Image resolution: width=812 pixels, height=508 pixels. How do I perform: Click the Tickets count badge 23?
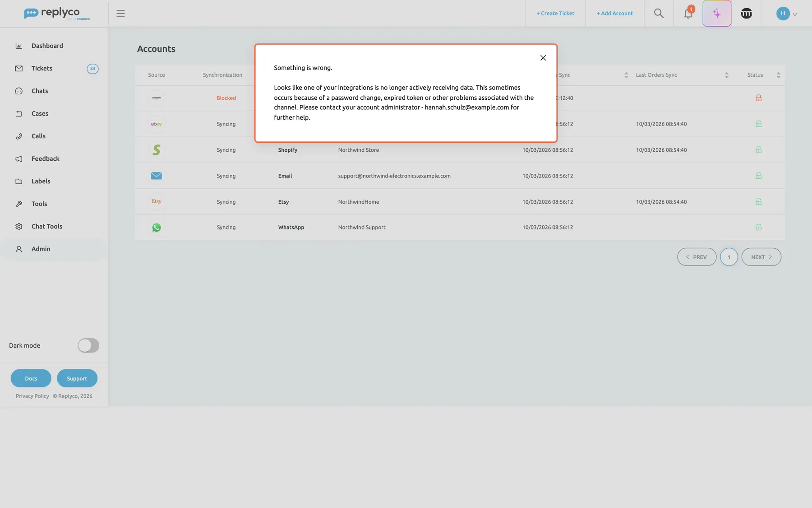[92, 69]
